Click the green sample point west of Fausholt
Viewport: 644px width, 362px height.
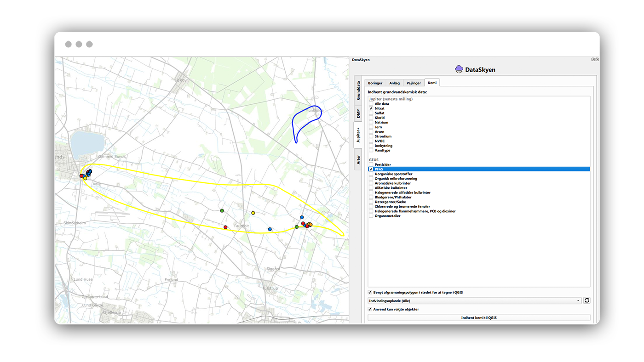222,210
